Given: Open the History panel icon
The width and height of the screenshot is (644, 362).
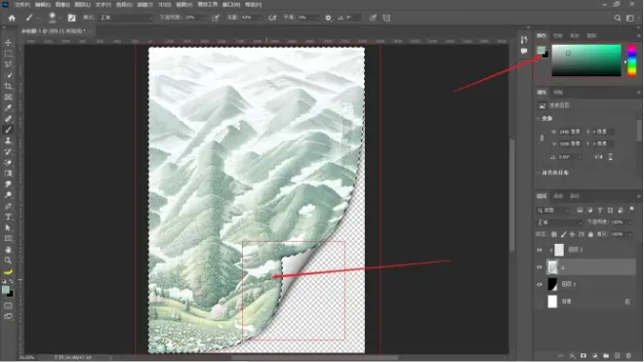Looking at the screenshot, I should click(x=524, y=39).
